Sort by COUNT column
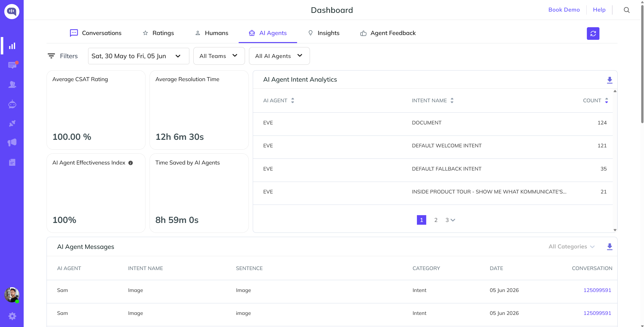 pyautogui.click(x=606, y=101)
